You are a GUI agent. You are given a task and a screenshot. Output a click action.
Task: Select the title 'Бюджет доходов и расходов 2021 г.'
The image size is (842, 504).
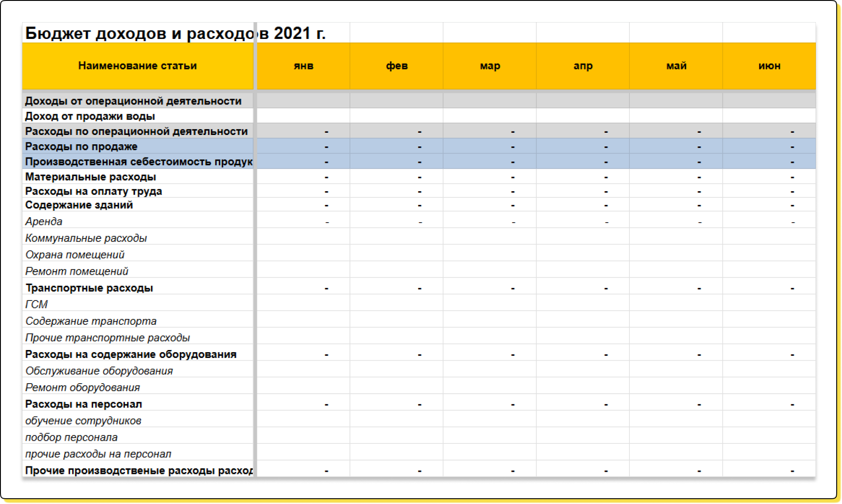(x=175, y=33)
